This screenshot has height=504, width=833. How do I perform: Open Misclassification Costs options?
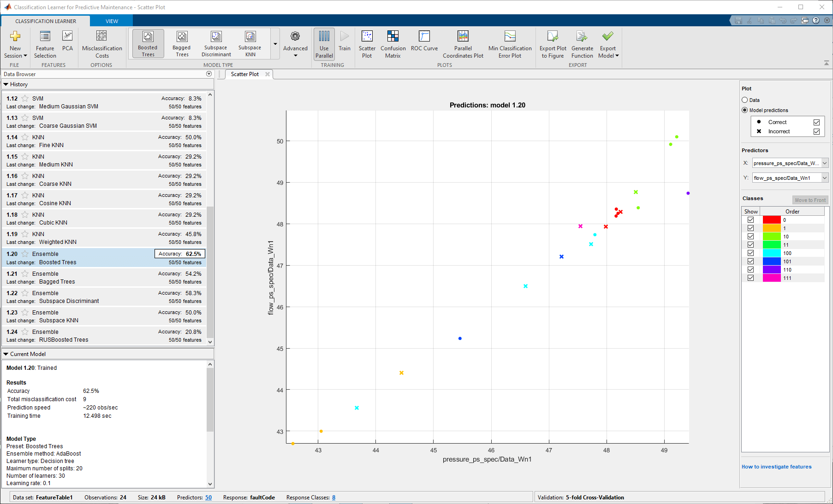(102, 44)
